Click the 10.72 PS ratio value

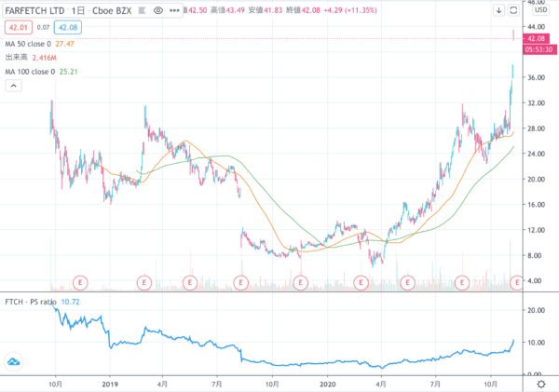click(70, 302)
